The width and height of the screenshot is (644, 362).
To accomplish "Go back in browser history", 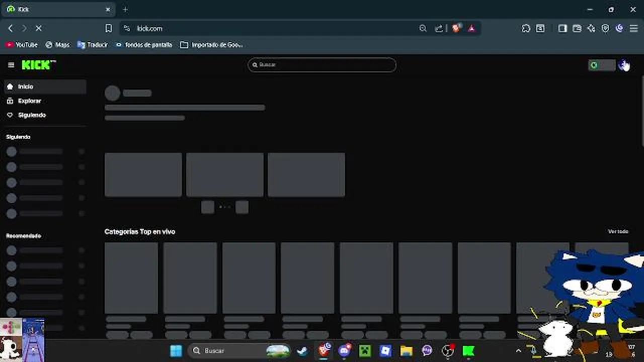I will pyautogui.click(x=11, y=29).
